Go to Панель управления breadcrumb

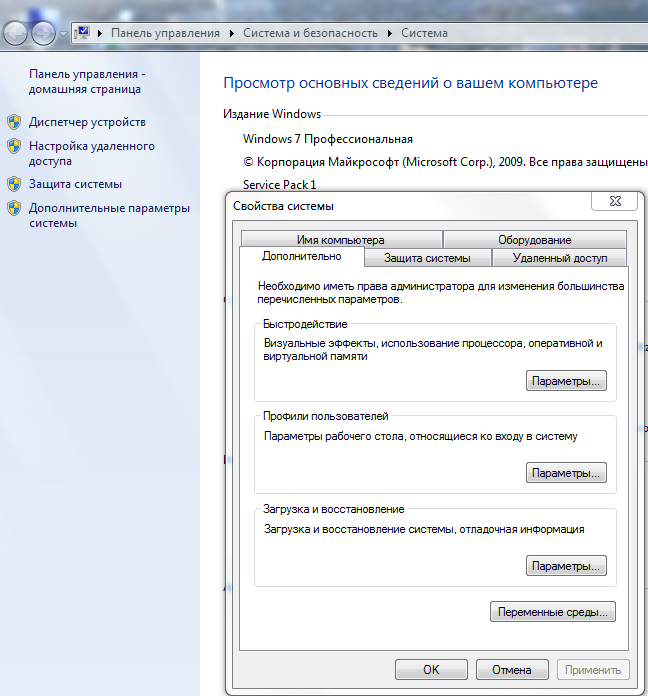pos(165,33)
